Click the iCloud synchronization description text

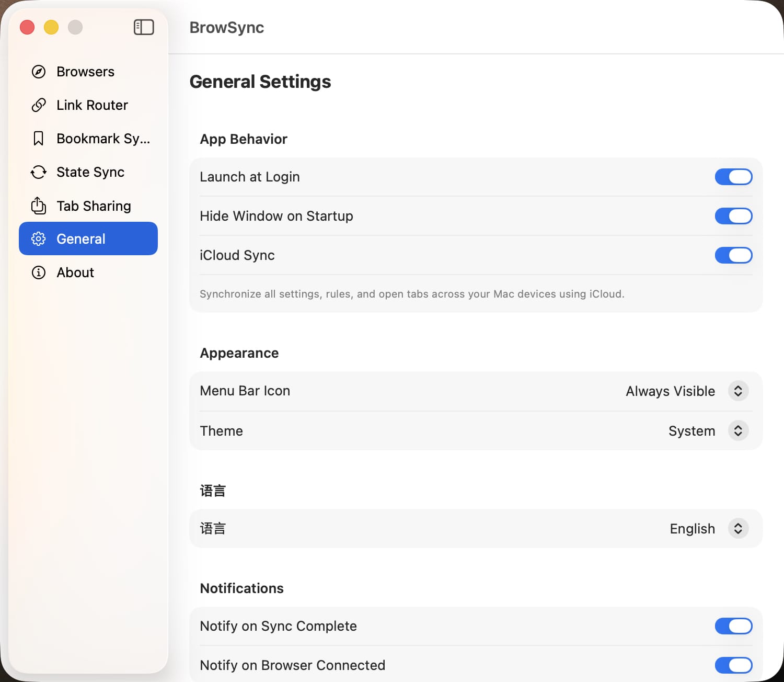click(412, 294)
